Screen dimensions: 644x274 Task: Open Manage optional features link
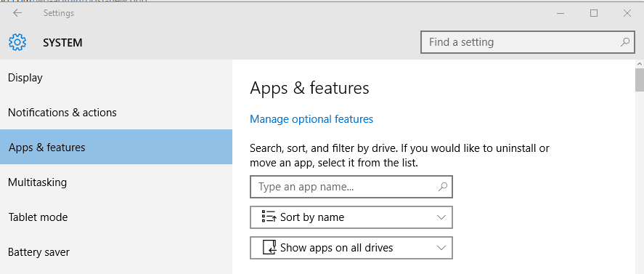click(x=311, y=119)
